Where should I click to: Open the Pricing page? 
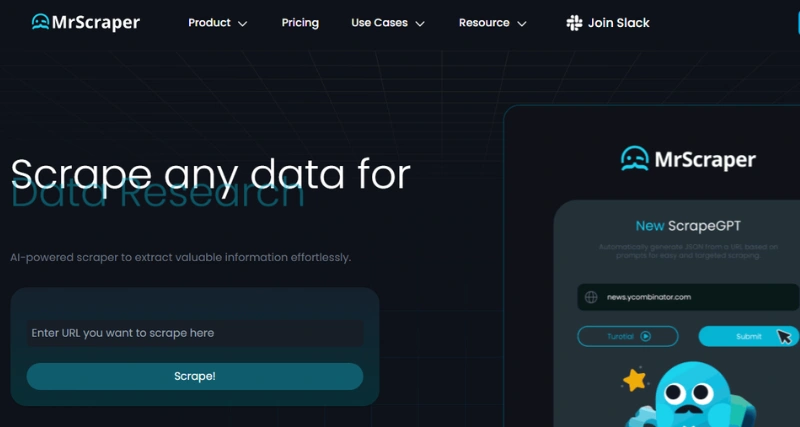click(x=300, y=23)
